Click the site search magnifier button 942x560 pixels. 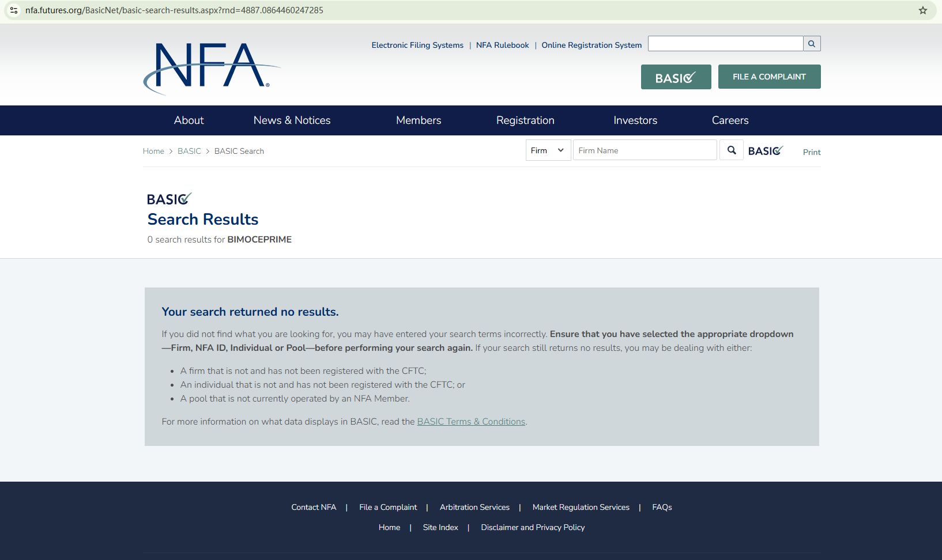(812, 44)
